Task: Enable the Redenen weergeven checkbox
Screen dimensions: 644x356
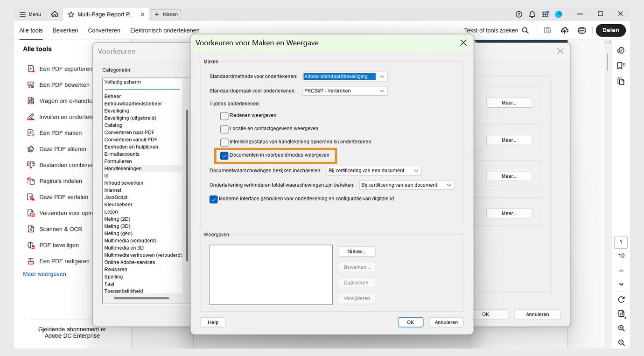Action: (x=224, y=116)
